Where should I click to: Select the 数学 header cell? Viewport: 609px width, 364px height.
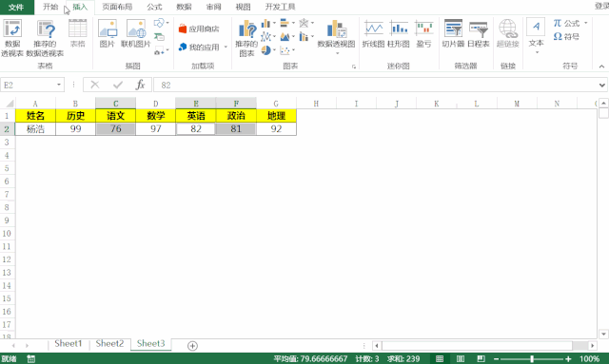click(x=156, y=116)
